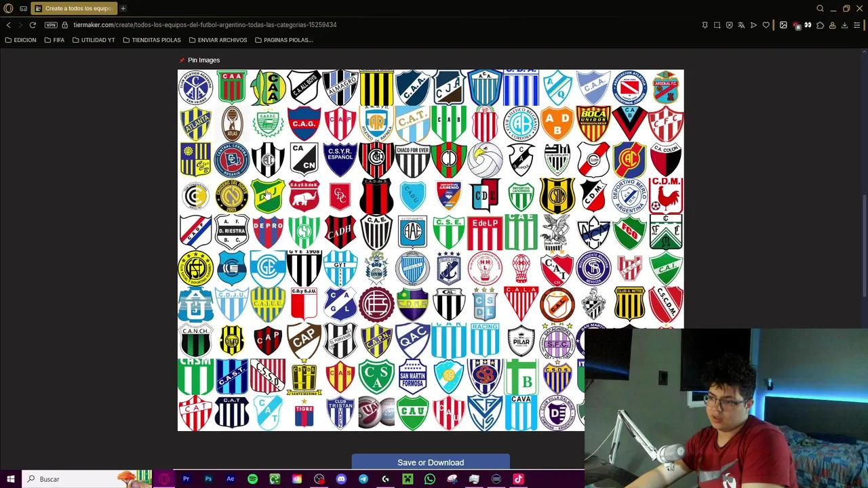Switch to the 'Create a todos los equipo...' tab
Screen dimensions: 868x488
pos(74,8)
